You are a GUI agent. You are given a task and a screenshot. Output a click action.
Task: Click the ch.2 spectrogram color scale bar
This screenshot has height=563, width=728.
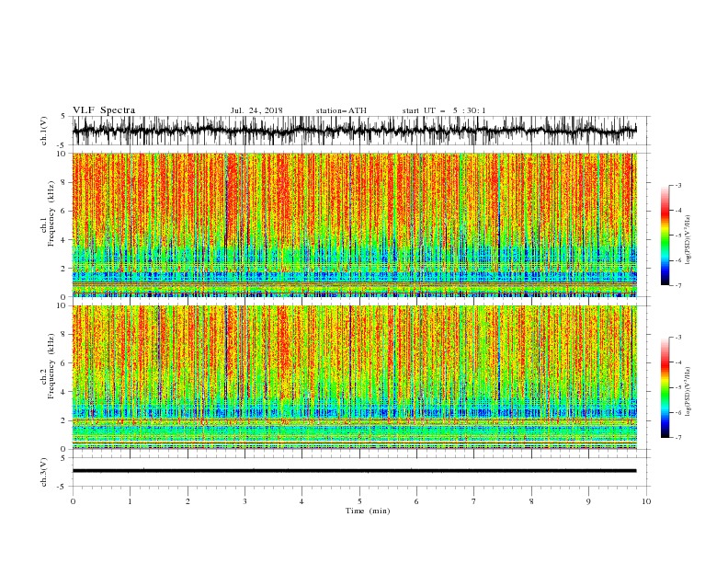click(665, 387)
